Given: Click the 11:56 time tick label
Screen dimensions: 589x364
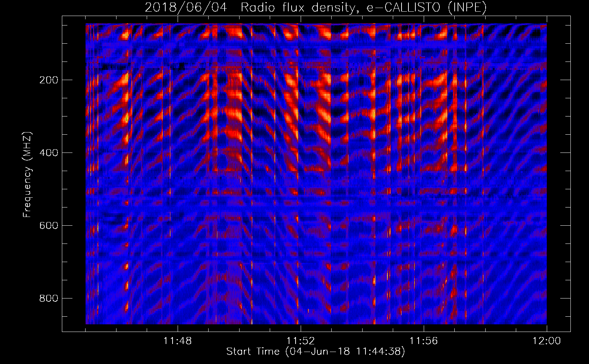Looking at the screenshot, I should [x=424, y=341].
